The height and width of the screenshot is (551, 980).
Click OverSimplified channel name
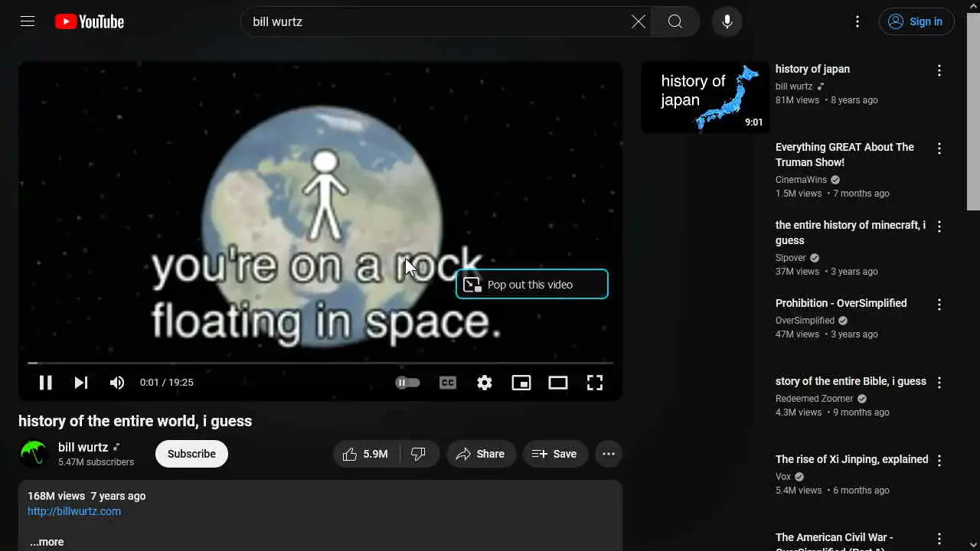(x=805, y=321)
